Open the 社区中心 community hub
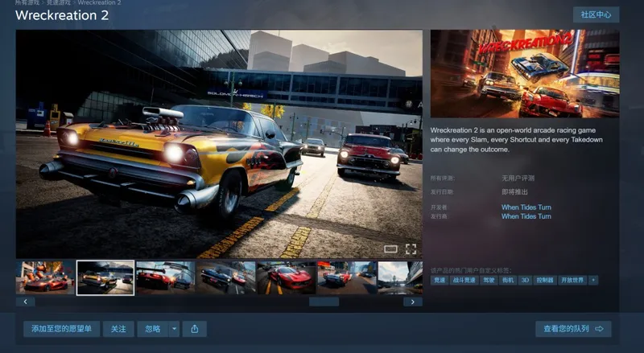The width and height of the screenshot is (644, 353). (596, 14)
